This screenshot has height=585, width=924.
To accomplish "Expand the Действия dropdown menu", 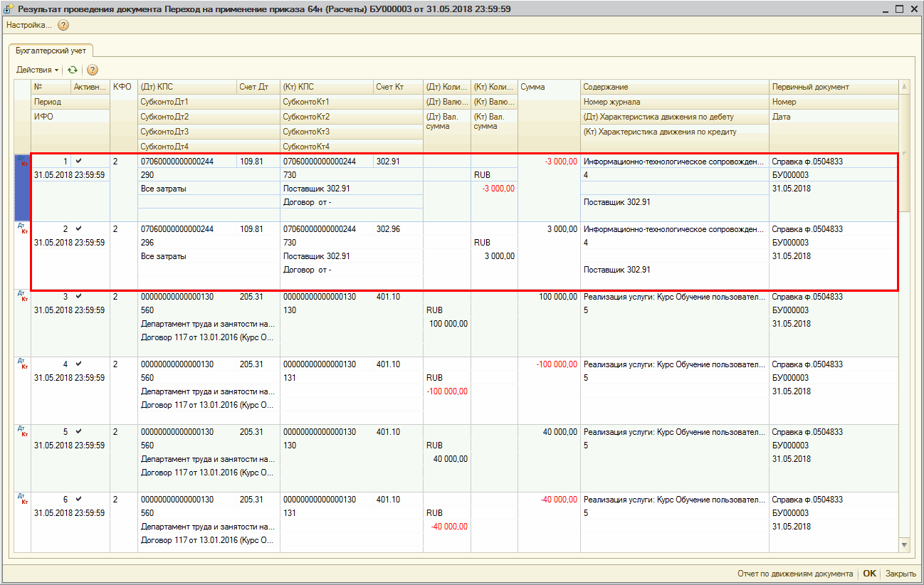I will pos(37,70).
